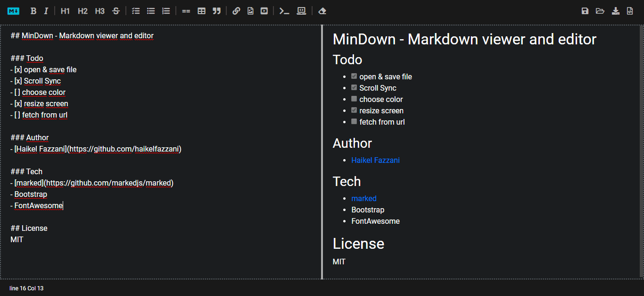Click the '- Bootstrap' line in editor
Viewport: 644px width, 296px height.
pos(29,194)
